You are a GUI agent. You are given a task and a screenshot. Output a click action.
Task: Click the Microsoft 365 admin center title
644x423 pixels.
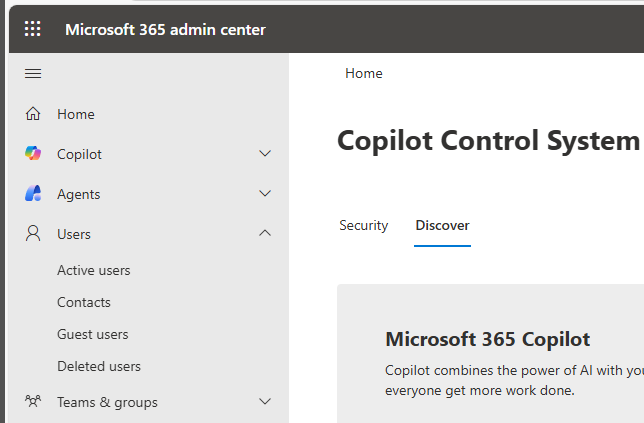point(165,29)
